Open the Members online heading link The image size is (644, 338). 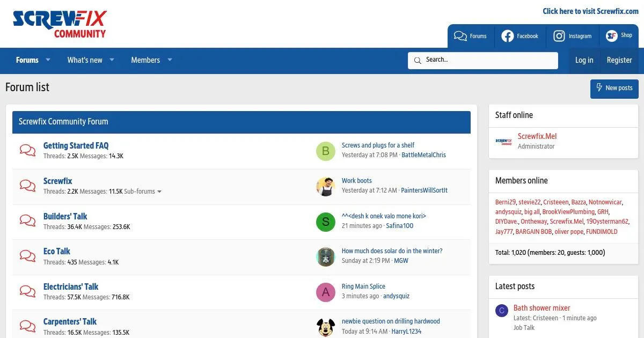522,181
